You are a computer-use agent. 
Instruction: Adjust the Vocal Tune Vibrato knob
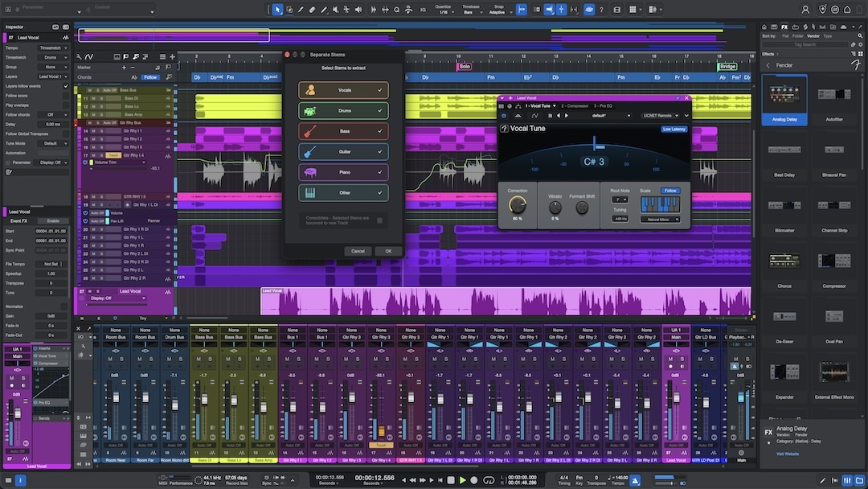tap(555, 208)
